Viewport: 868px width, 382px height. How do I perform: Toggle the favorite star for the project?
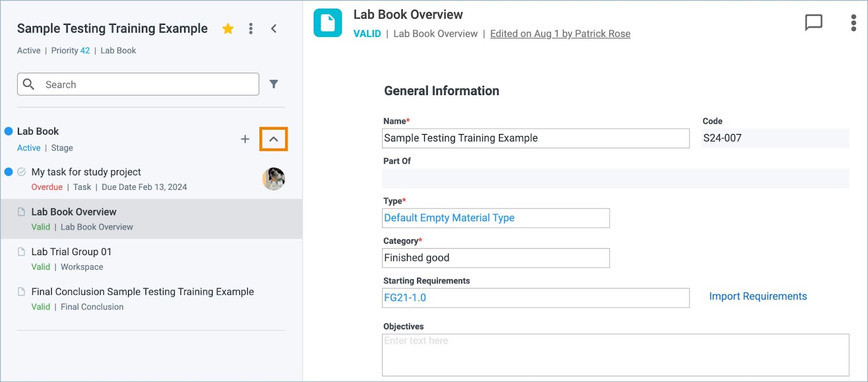click(x=228, y=28)
